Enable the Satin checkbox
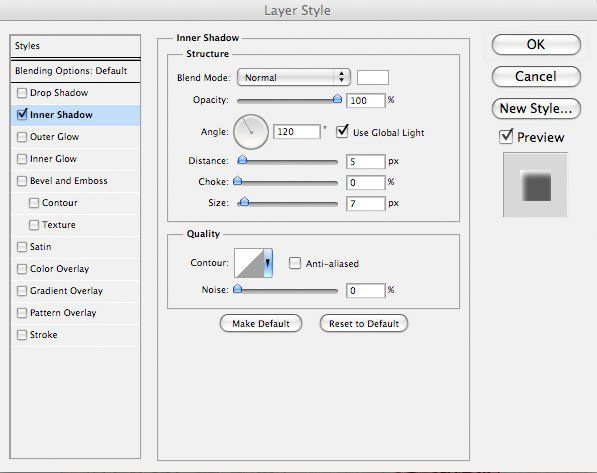Image resolution: width=597 pixels, height=473 pixels. [22, 247]
